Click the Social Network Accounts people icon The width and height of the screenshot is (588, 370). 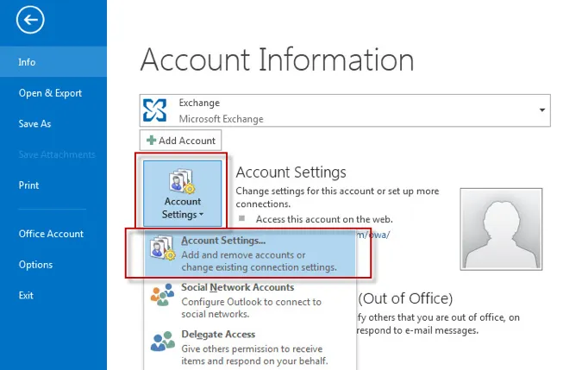click(x=162, y=295)
